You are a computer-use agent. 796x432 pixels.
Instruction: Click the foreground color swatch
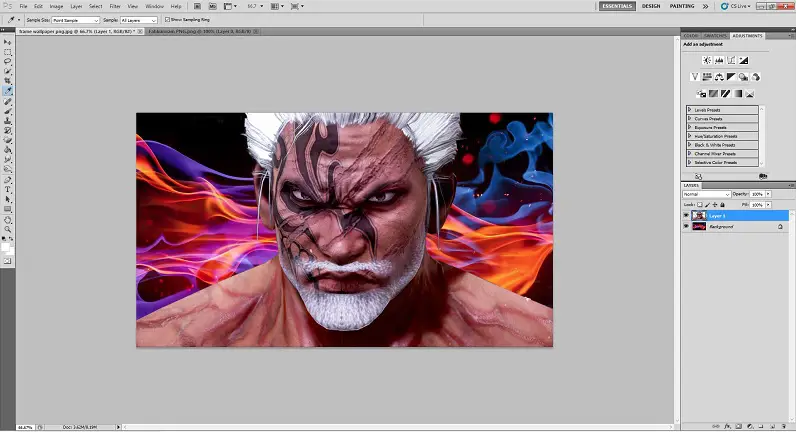click(x=5, y=247)
